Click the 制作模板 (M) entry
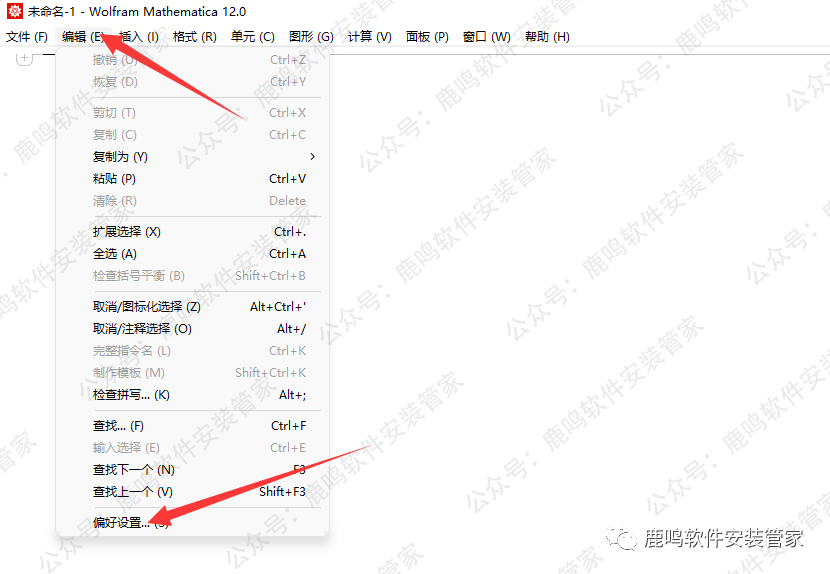The image size is (830, 574). [x=193, y=373]
